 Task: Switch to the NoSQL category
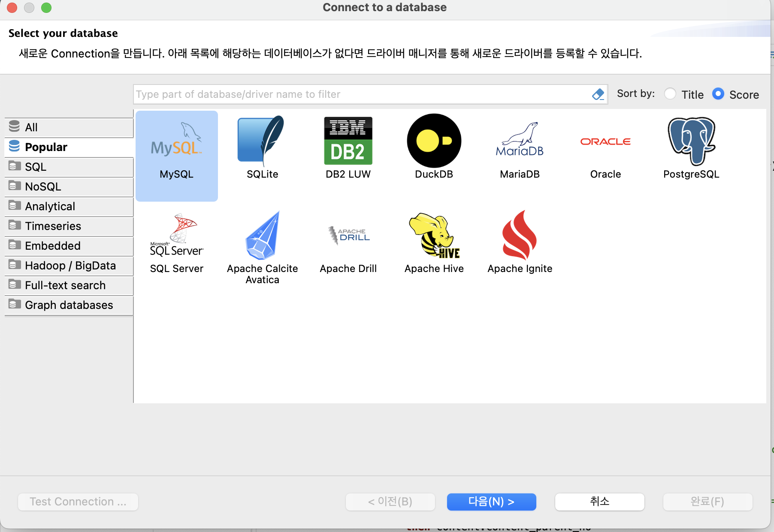pyautogui.click(x=69, y=187)
